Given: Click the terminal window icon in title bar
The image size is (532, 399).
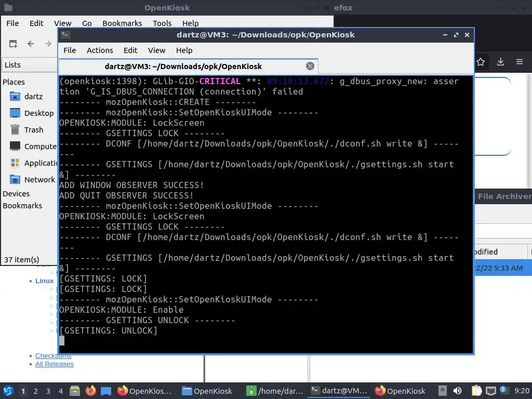Looking at the screenshot, I should (x=65, y=35).
